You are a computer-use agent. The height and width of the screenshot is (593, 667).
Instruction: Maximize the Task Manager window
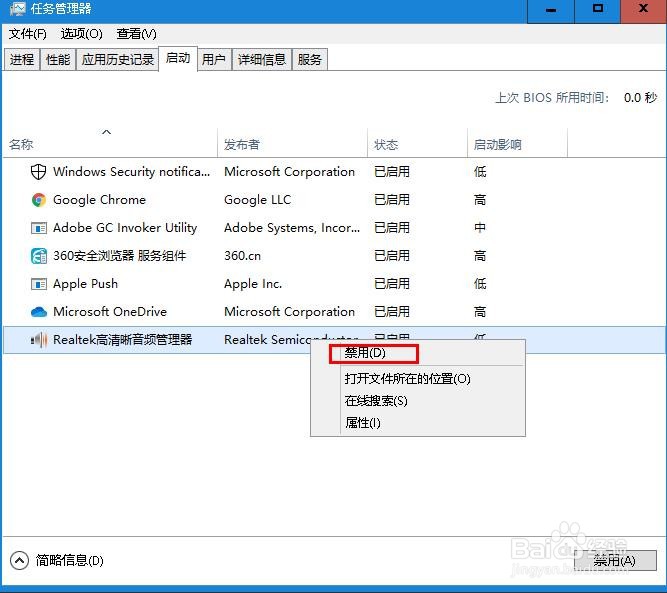[x=598, y=11]
